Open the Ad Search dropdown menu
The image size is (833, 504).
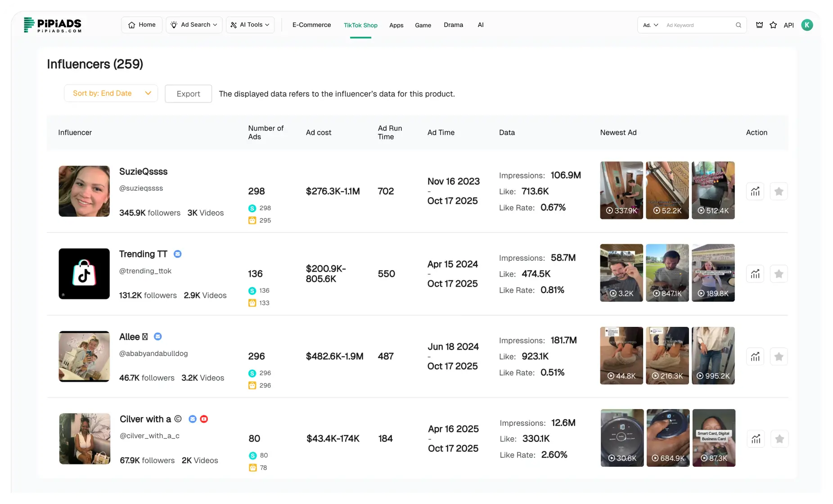pos(194,25)
